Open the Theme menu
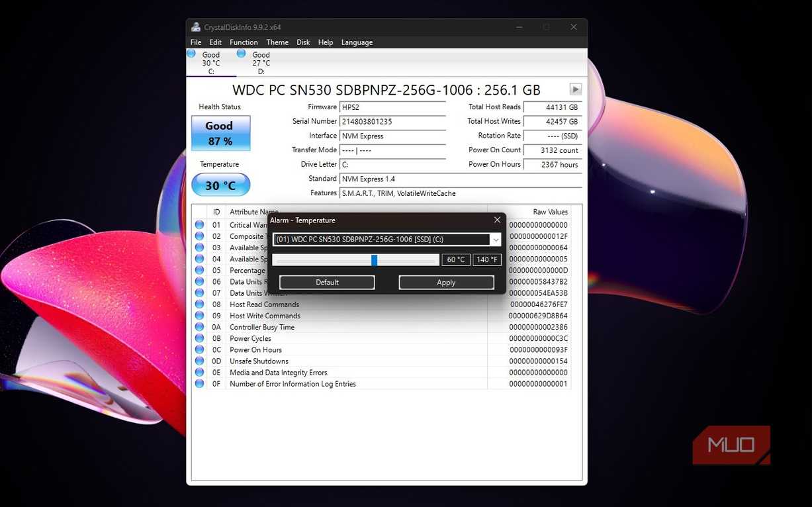 [x=277, y=42]
